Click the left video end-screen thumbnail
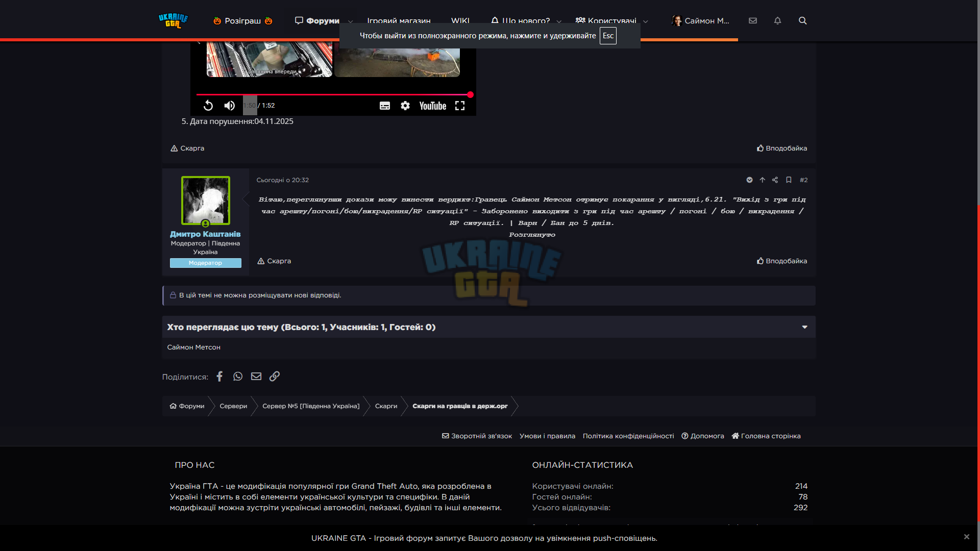 [x=269, y=60]
